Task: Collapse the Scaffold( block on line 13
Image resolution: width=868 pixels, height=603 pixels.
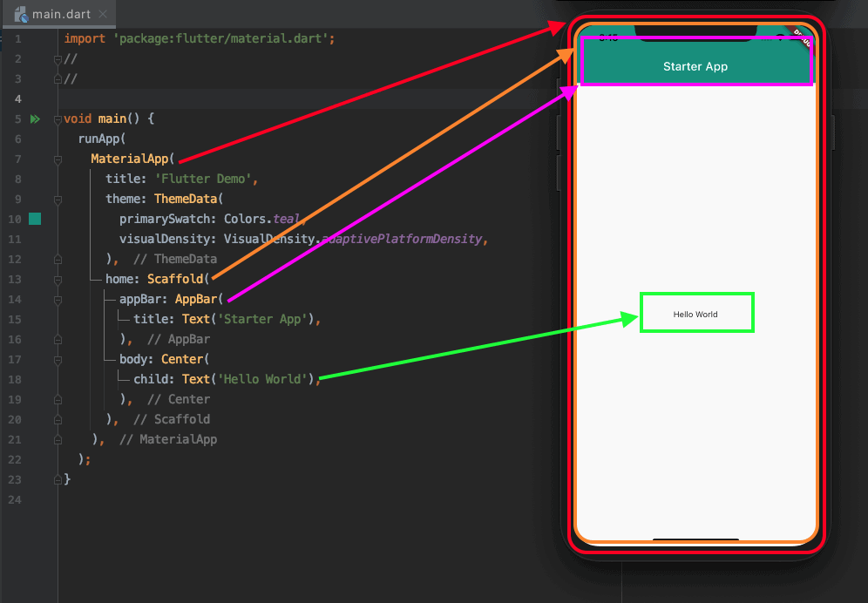Action: click(58, 280)
